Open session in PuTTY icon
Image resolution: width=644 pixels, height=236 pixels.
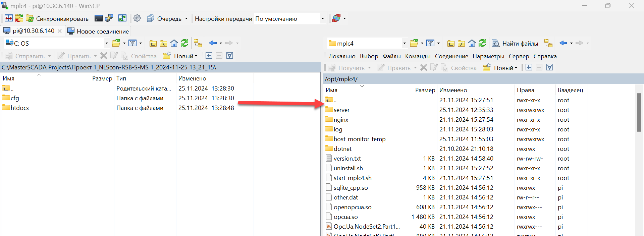109,18
